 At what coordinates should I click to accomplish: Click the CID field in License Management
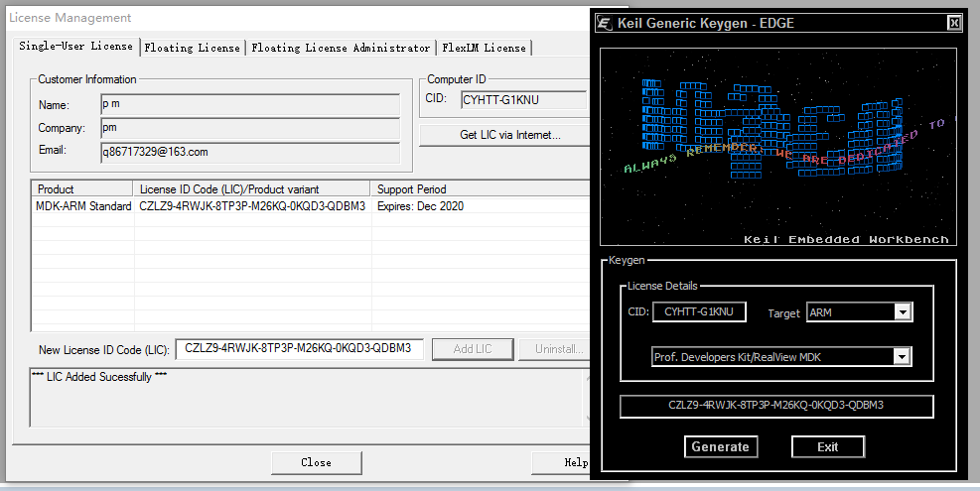523,100
